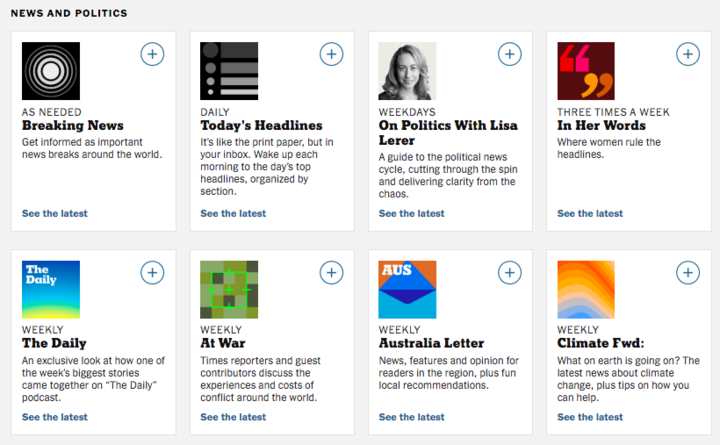Click 'A guide to the political news' description
Image resolution: width=720 pixels, height=445 pixels.
coord(448,175)
